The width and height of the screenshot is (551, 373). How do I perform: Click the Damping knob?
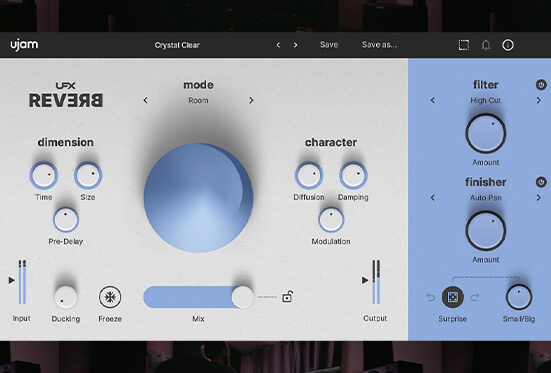(353, 175)
